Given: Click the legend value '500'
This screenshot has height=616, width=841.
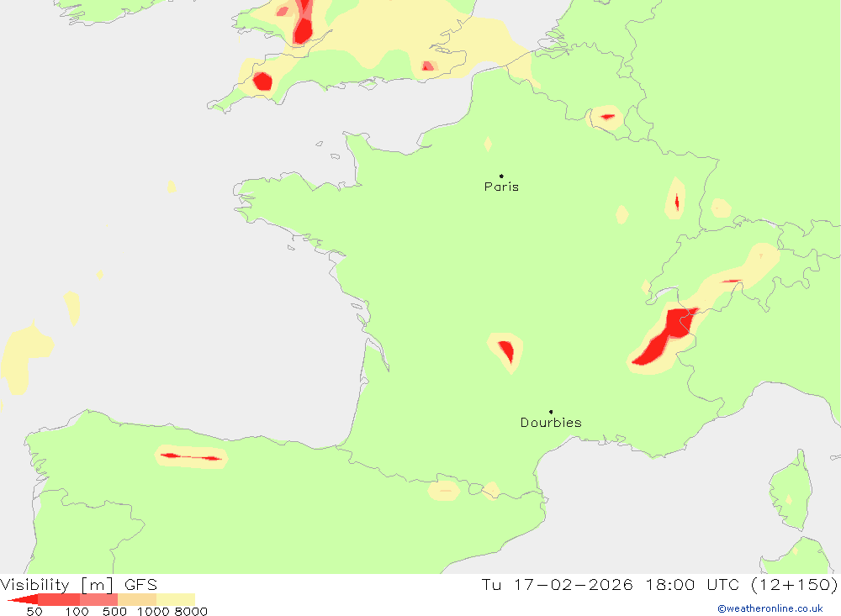Looking at the screenshot, I should coord(114,612).
